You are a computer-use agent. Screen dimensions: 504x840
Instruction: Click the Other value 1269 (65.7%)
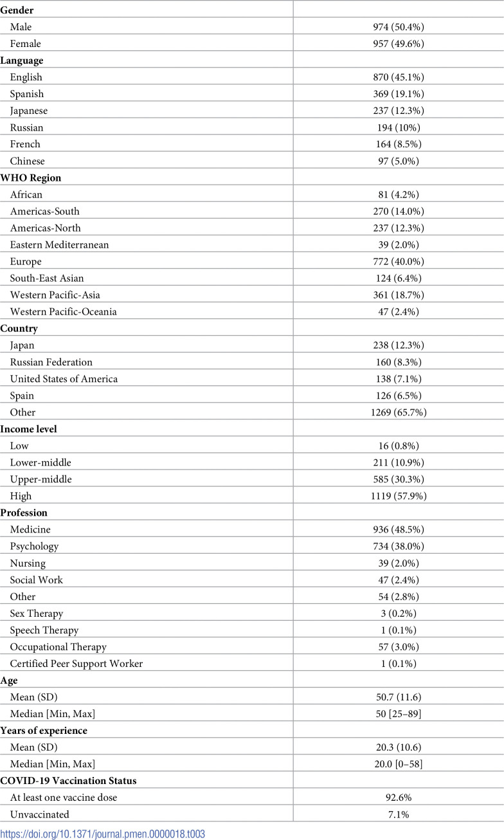point(398,412)
